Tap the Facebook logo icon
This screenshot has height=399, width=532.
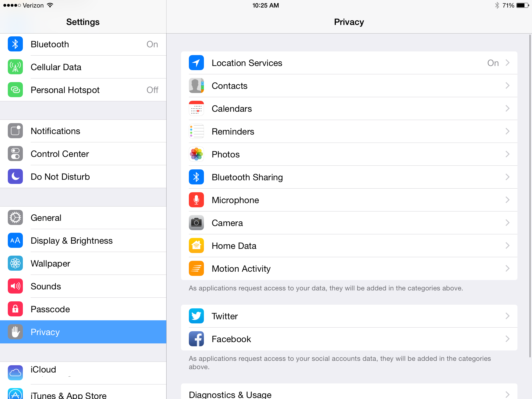(196, 339)
